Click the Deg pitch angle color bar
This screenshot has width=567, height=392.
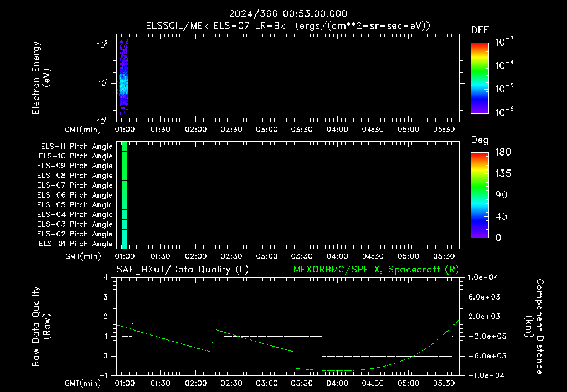click(480, 195)
